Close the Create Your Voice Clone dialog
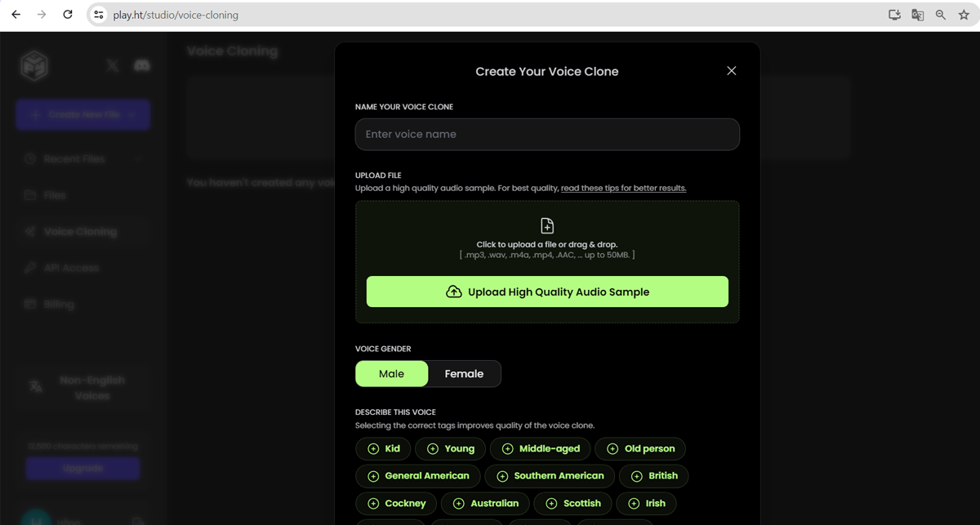Image resolution: width=980 pixels, height=525 pixels. point(731,71)
